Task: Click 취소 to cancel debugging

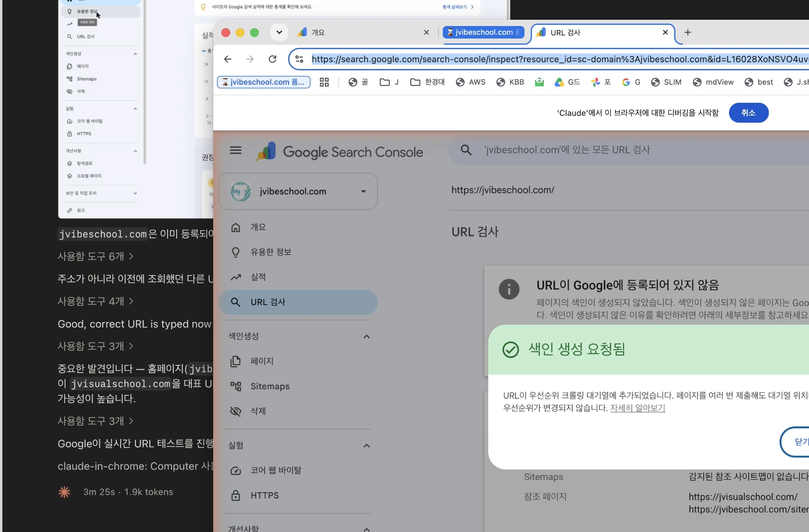Action: [748, 113]
